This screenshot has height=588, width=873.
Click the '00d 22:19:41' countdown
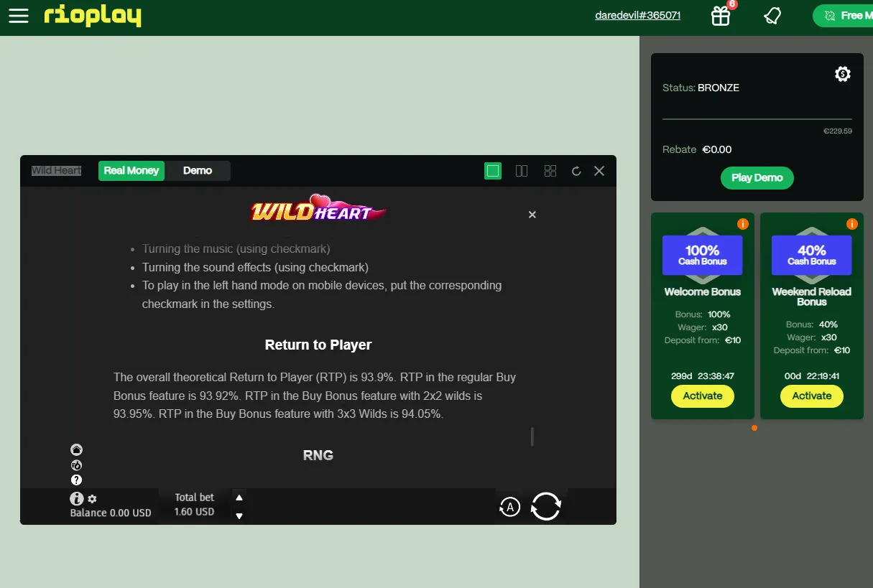click(x=812, y=375)
